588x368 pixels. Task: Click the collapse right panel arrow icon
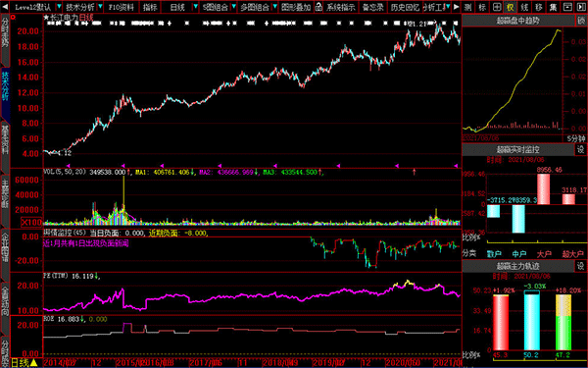[581, 7]
